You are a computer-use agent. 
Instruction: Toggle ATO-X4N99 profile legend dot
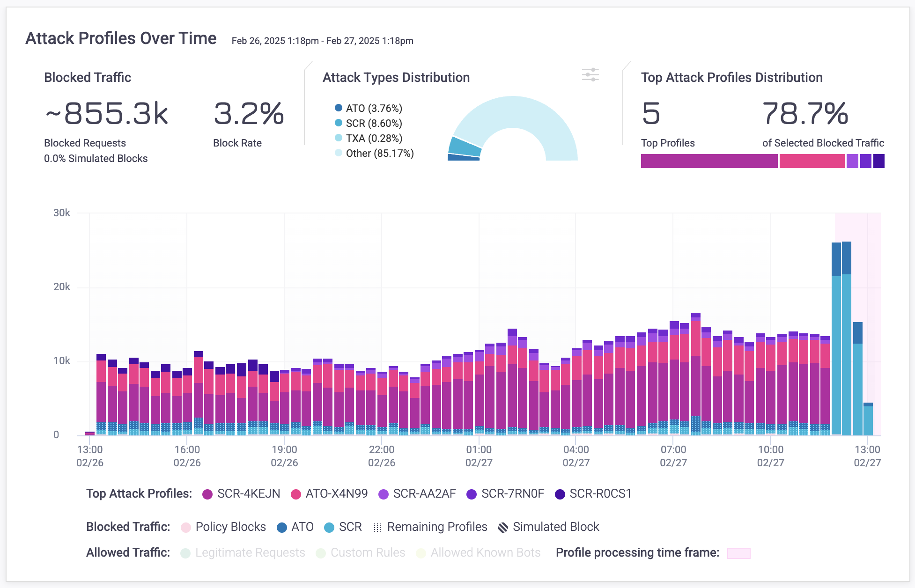295,494
